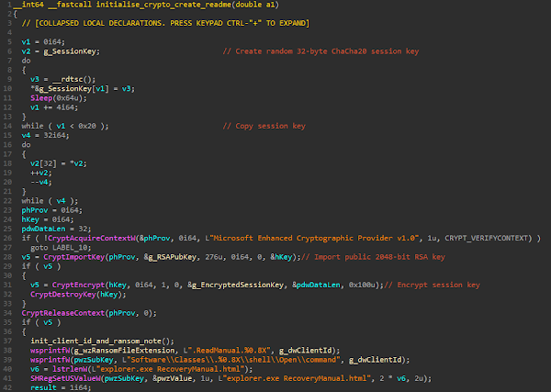This screenshot has width=551, height=392.
Task: Open the init_client_id_and_ransom_note function
Action: (x=96, y=342)
